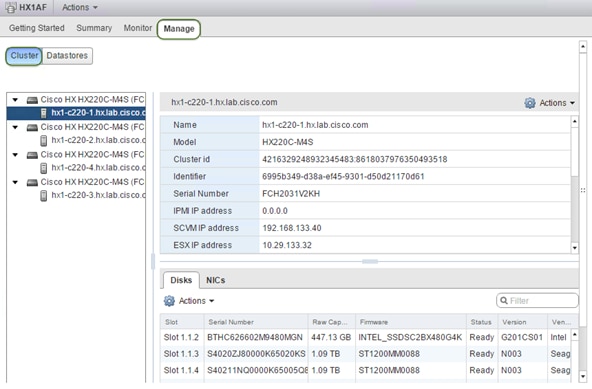Open the Monitor tab
Screen dimensions: 592x389
pyautogui.click(x=138, y=28)
